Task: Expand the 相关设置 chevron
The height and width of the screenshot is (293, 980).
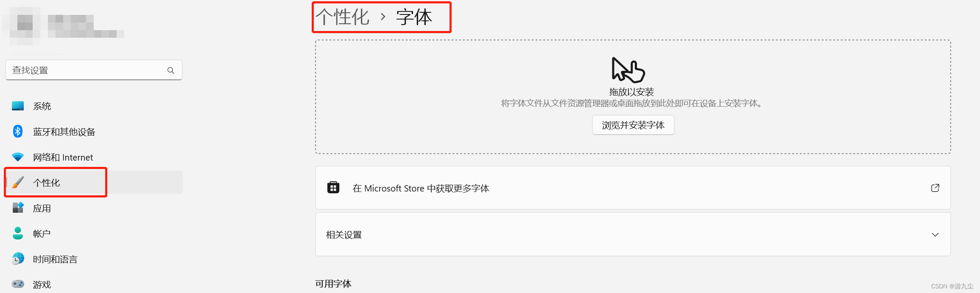Action: pos(935,234)
